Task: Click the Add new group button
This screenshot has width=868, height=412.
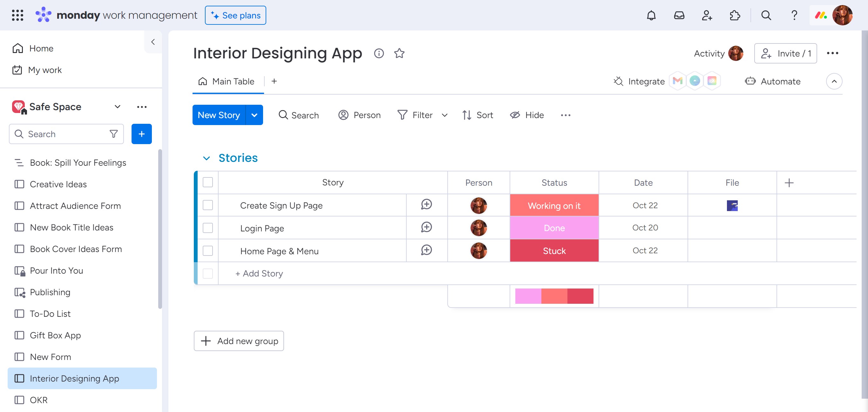Action: click(239, 341)
